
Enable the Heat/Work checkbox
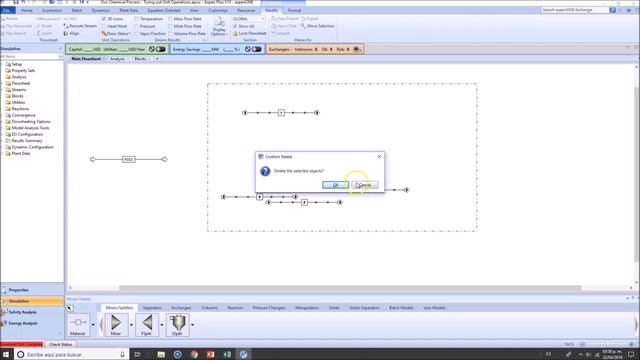(104, 26)
